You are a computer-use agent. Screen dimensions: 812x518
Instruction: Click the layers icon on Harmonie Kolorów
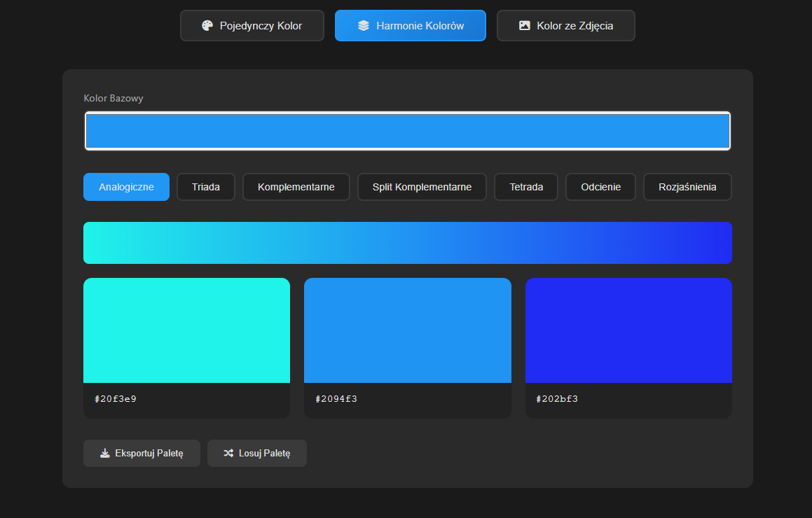[364, 25]
